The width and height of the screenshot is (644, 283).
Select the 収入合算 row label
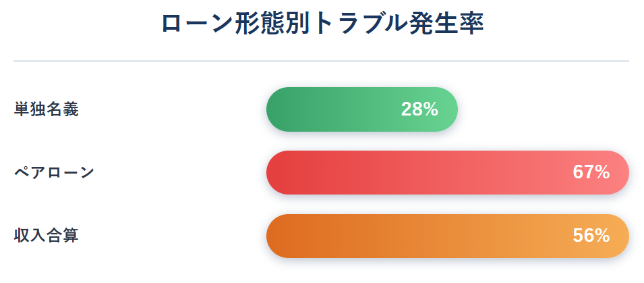[x=46, y=236]
